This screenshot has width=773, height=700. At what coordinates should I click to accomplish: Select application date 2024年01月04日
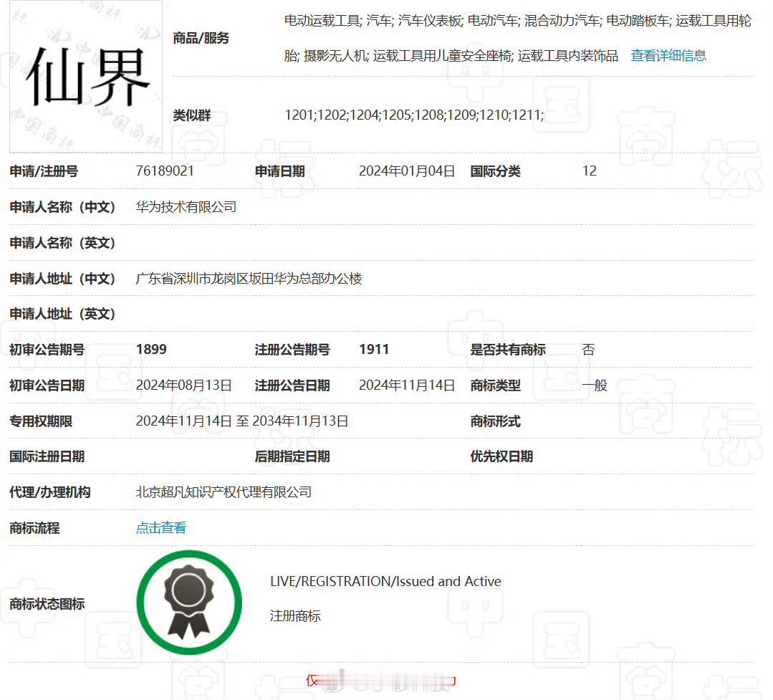coord(407,171)
